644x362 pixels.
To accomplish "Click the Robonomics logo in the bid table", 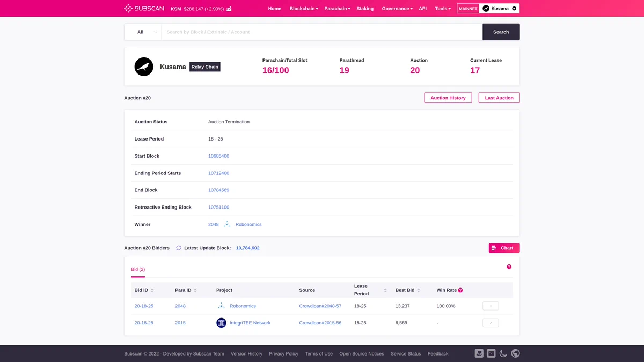I will (x=221, y=306).
